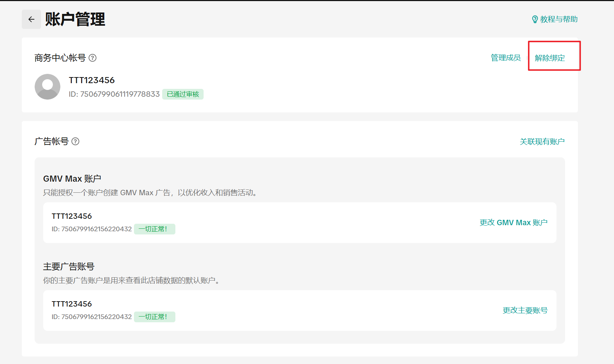Click the gray profile avatar image

(x=48, y=87)
